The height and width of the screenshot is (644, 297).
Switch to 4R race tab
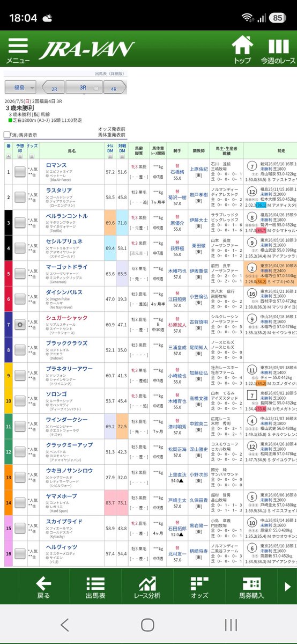(x=115, y=87)
